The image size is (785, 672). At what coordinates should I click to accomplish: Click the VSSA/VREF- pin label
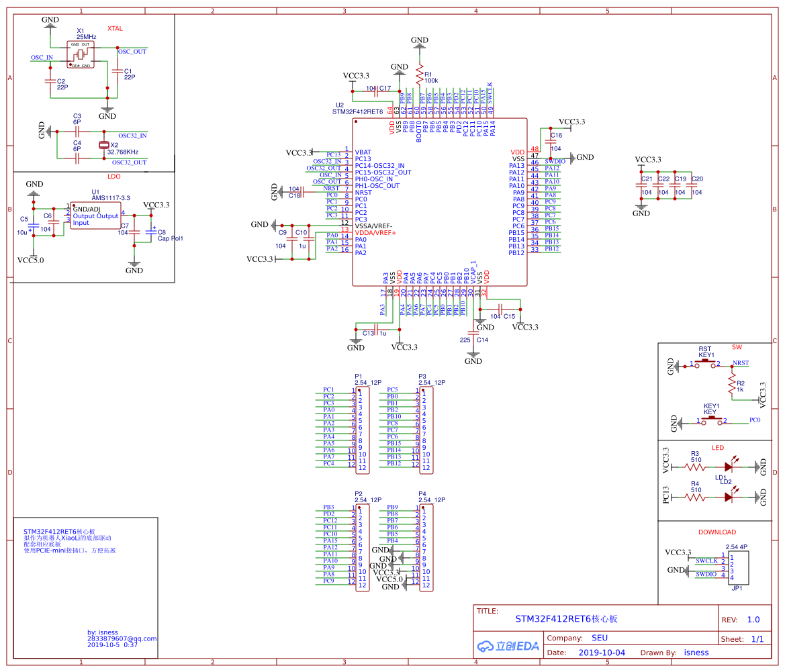[x=373, y=226]
